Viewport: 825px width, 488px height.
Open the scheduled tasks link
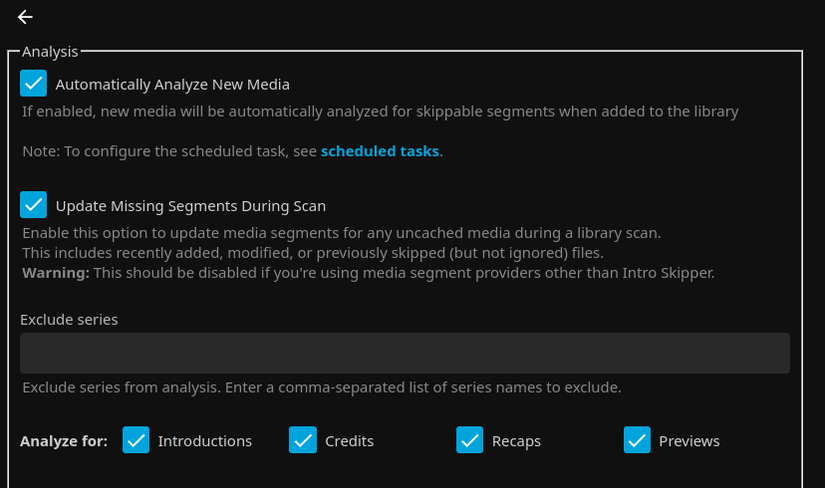[379, 152]
